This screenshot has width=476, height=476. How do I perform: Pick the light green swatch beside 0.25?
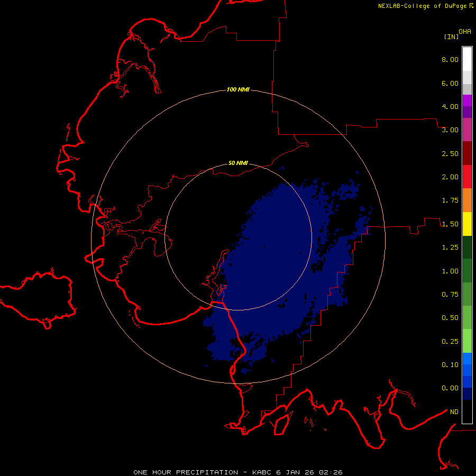(467, 341)
